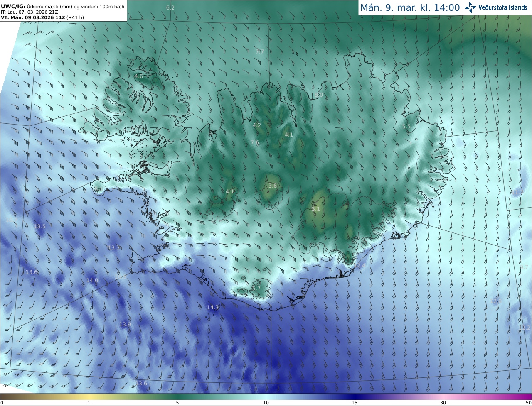Viewport: 532px width, 406px height.
Task: Click the 'UWC/IG: Úrkomumætti (mm)' title line
Action: 62,7
